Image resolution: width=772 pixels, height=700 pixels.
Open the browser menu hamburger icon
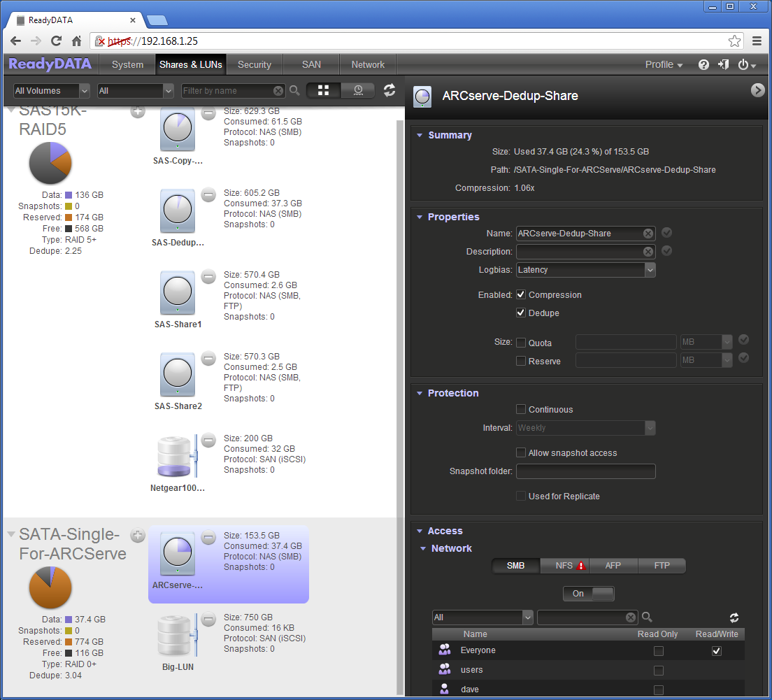pyautogui.click(x=757, y=41)
